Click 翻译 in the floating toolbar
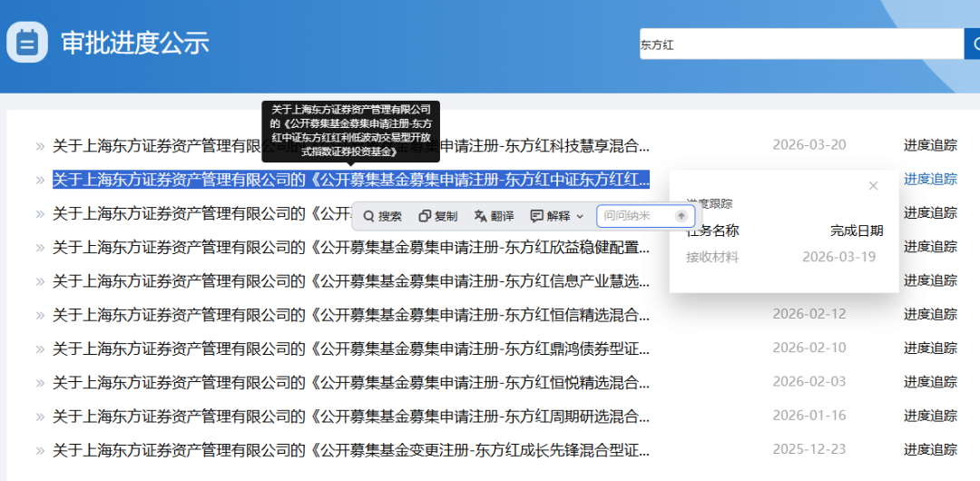This screenshot has height=481, width=980. (494, 216)
